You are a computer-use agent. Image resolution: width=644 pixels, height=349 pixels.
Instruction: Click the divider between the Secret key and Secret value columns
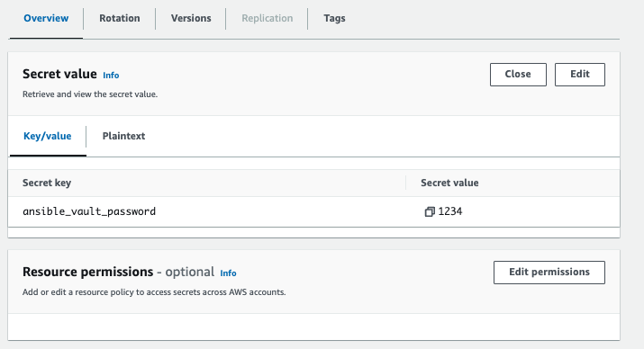[406, 183]
